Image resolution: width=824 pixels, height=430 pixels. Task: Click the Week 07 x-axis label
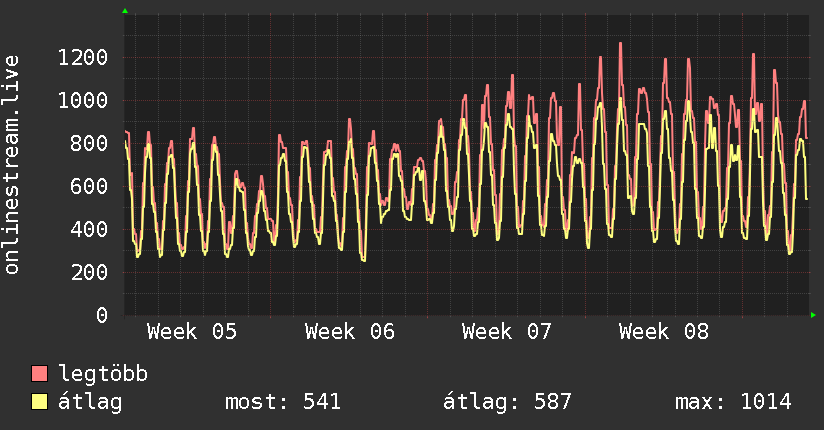507,332
